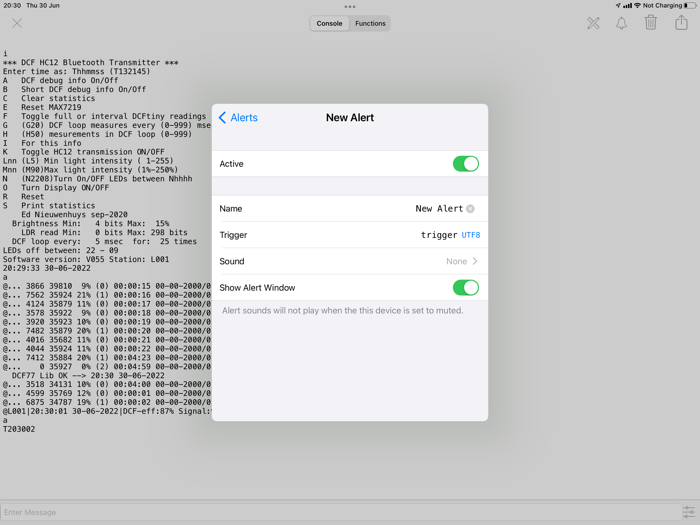Go back to Alerts list

(x=238, y=117)
